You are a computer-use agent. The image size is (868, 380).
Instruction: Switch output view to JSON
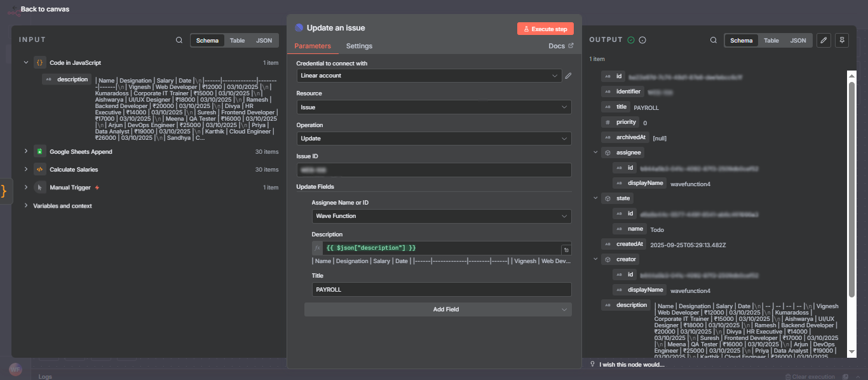pos(798,39)
